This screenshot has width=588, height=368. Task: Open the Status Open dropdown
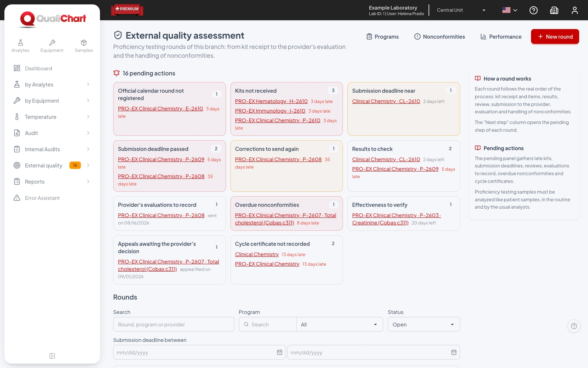(x=424, y=325)
